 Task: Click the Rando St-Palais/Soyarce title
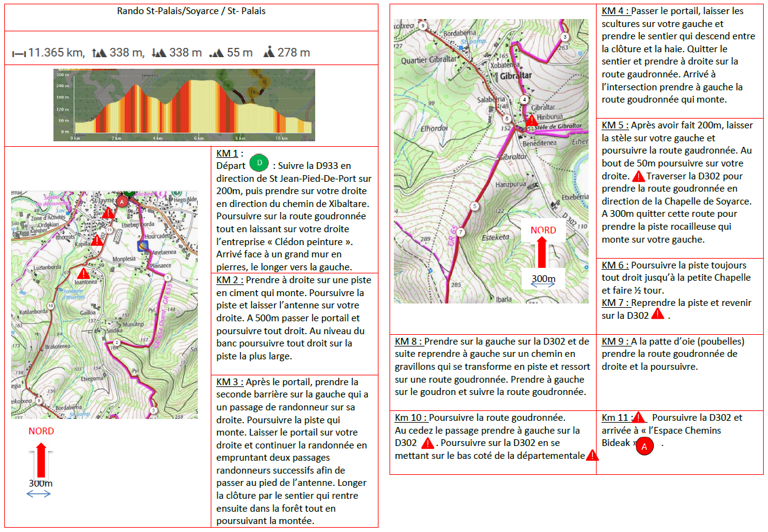[191, 11]
